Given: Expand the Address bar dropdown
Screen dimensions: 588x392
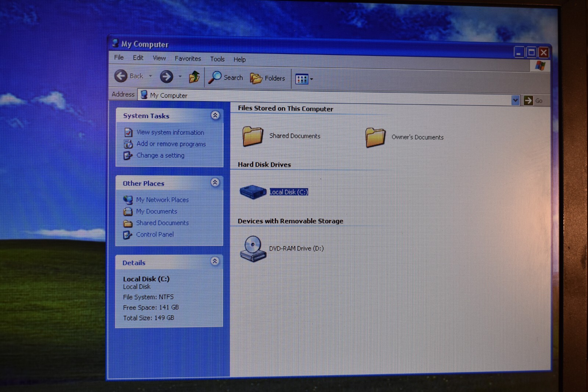Looking at the screenshot, I should (515, 100).
